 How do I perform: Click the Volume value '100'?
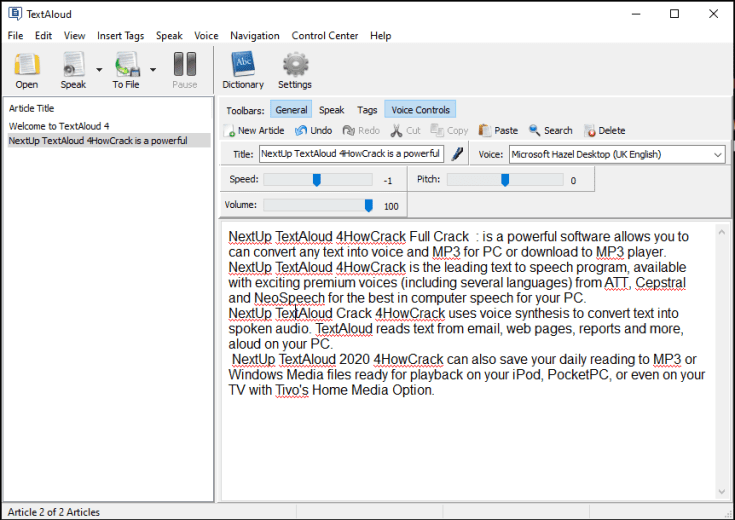click(391, 206)
